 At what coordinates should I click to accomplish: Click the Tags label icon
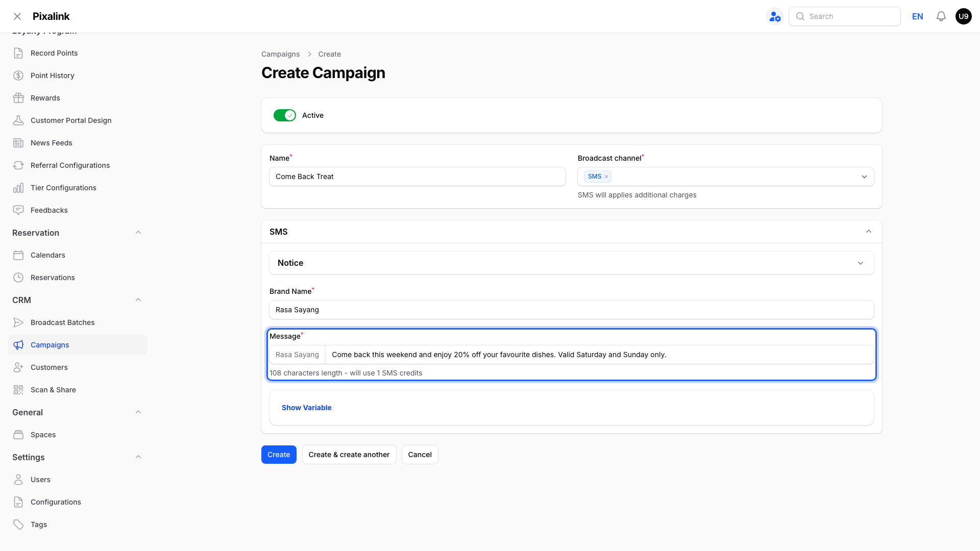18,524
